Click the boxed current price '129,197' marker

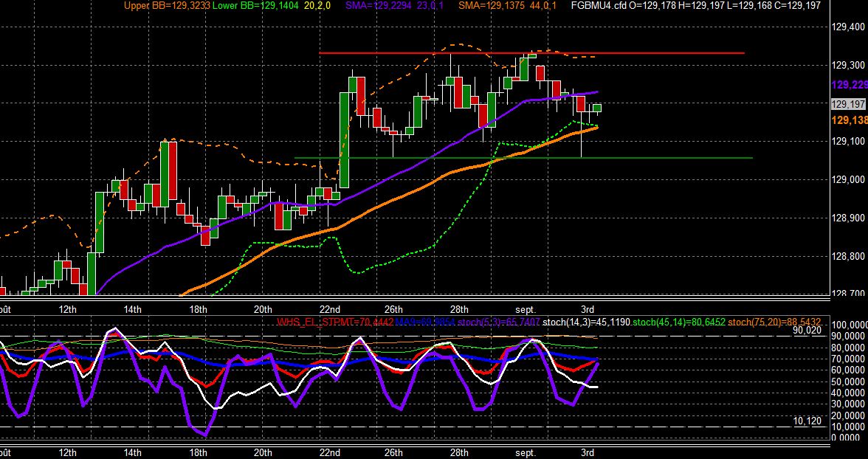tap(848, 104)
